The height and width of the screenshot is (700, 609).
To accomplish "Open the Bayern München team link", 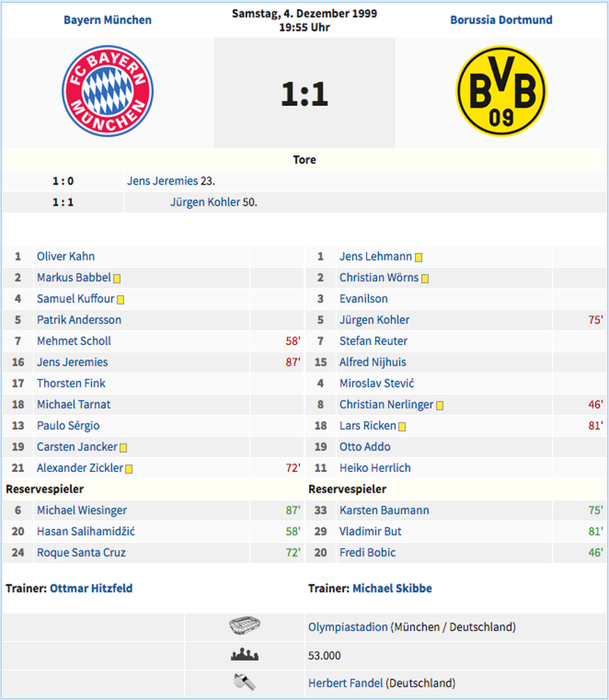I will pos(107,20).
